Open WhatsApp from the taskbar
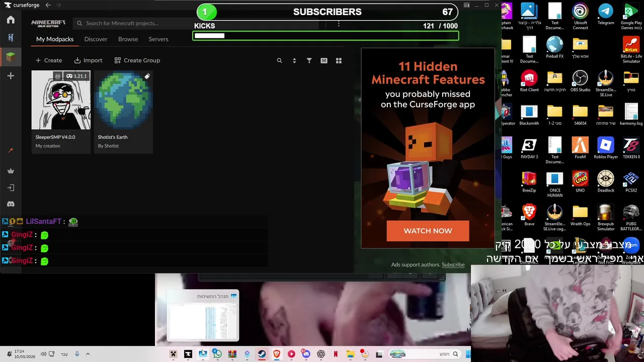 point(217,354)
